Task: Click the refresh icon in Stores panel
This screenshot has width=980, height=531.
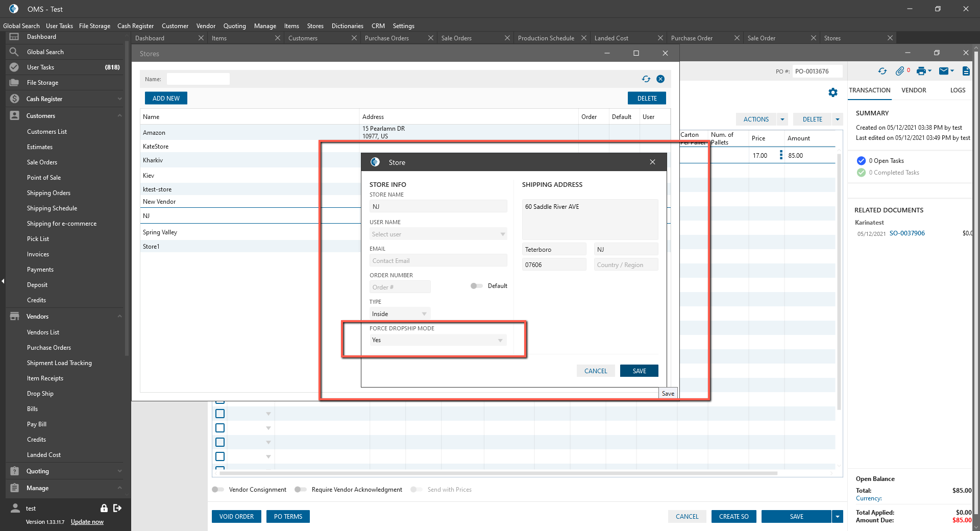Action: (x=646, y=79)
